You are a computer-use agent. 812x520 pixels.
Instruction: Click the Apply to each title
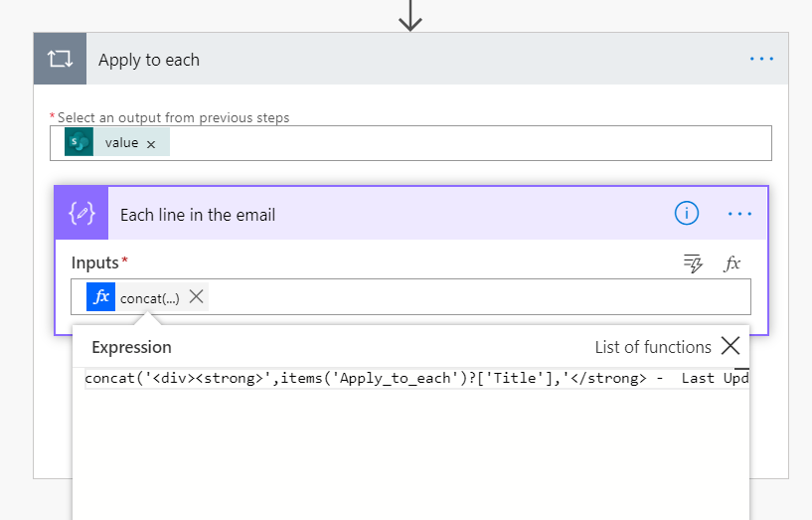click(149, 60)
